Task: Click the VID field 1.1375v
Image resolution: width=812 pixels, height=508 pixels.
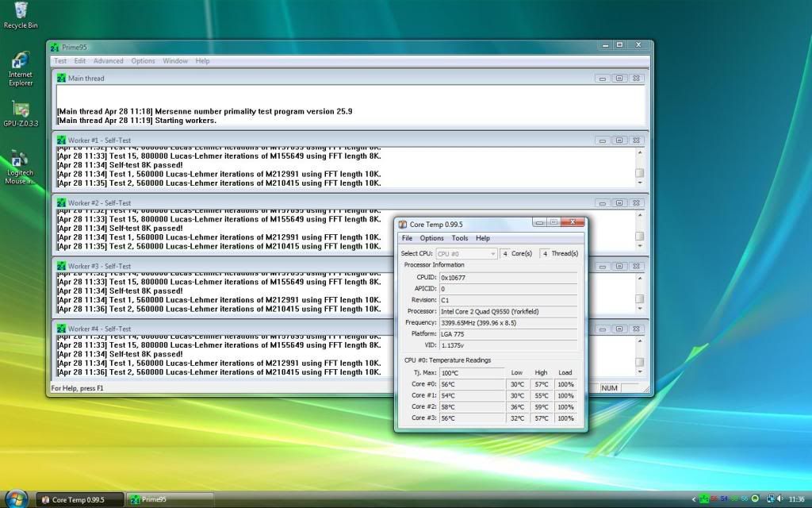Action: pos(508,345)
